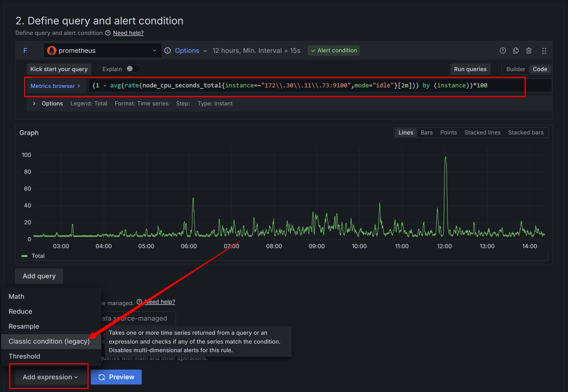Click the Graph panel title
Screen dimensions: 568x392
click(29, 133)
